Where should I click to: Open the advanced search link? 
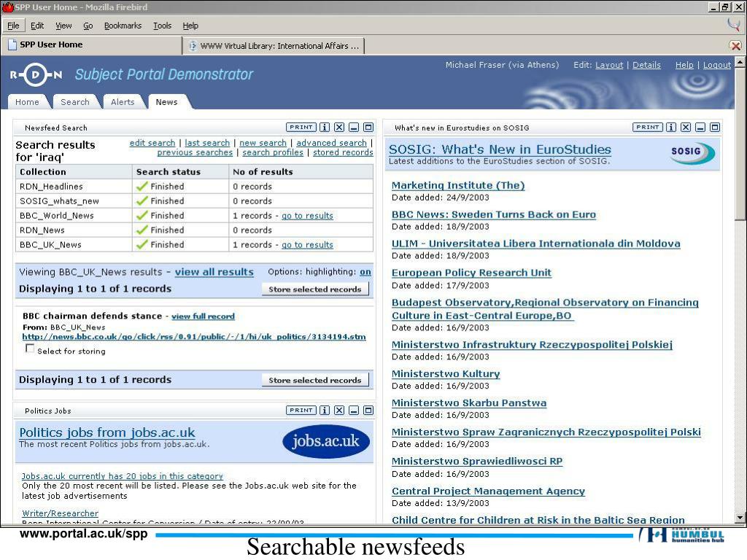(332, 143)
